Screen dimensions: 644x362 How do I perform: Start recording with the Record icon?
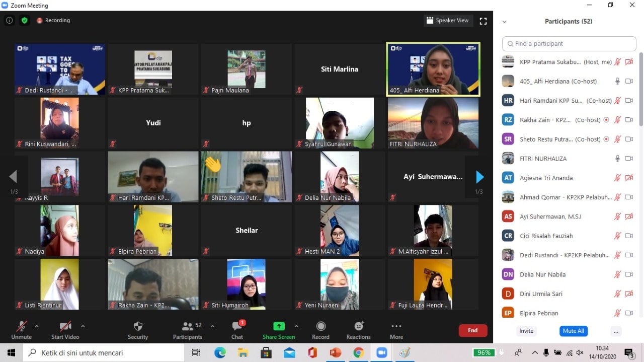320,326
